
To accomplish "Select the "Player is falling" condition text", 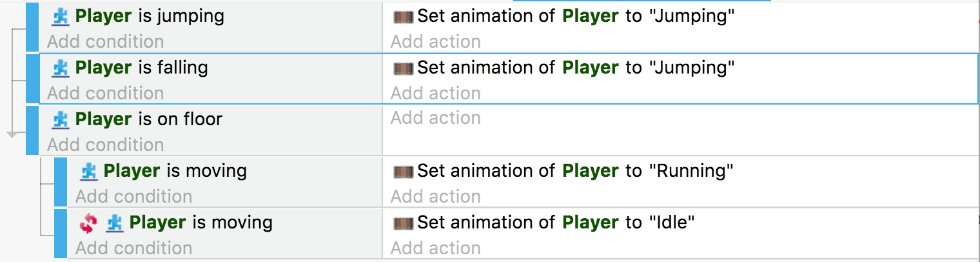I will pyautogui.click(x=141, y=68).
